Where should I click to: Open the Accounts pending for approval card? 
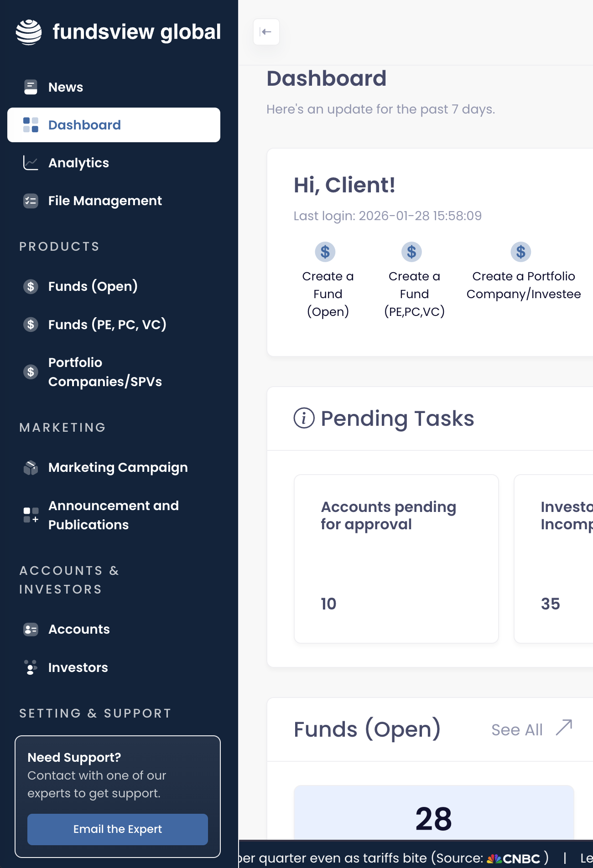[x=396, y=558]
